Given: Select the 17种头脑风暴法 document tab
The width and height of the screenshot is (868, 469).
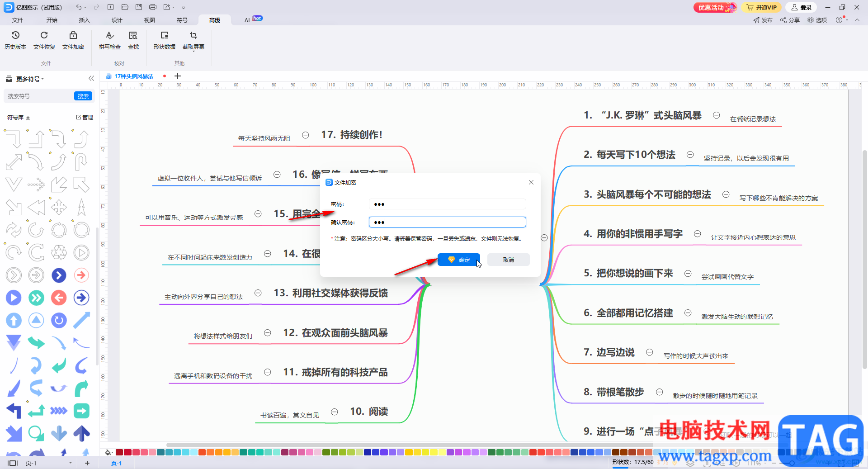Looking at the screenshot, I should click(134, 76).
